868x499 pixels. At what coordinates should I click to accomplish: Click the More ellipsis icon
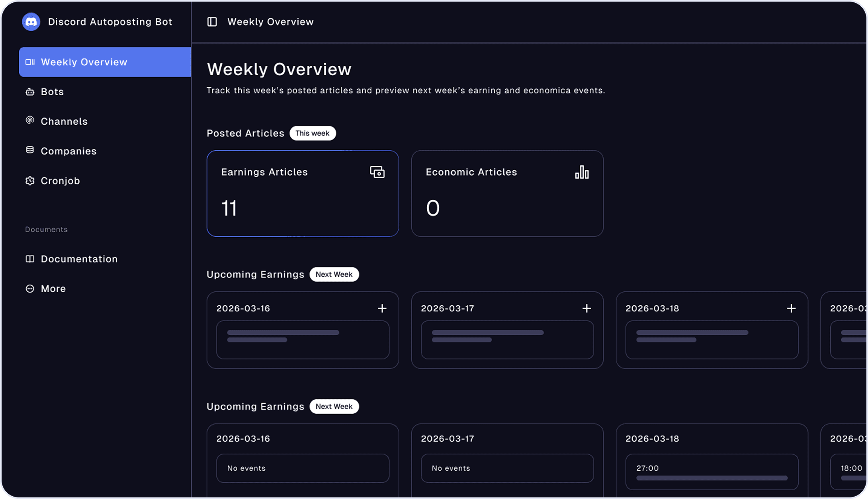tap(30, 289)
